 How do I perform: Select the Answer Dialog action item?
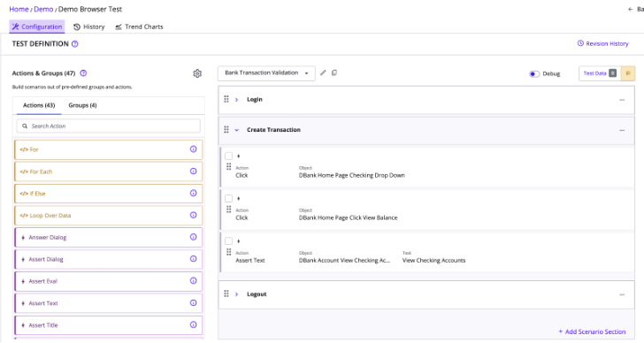click(x=109, y=237)
